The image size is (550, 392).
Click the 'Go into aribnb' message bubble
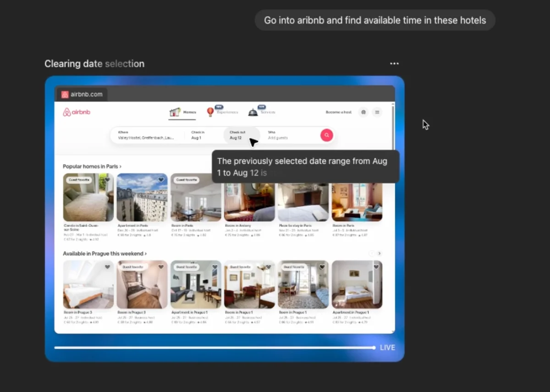[375, 20]
